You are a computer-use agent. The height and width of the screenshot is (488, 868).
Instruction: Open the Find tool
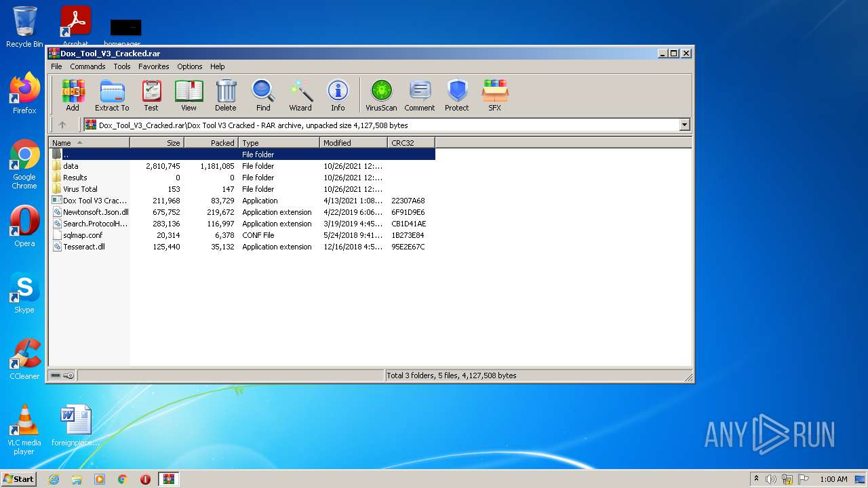click(x=263, y=95)
